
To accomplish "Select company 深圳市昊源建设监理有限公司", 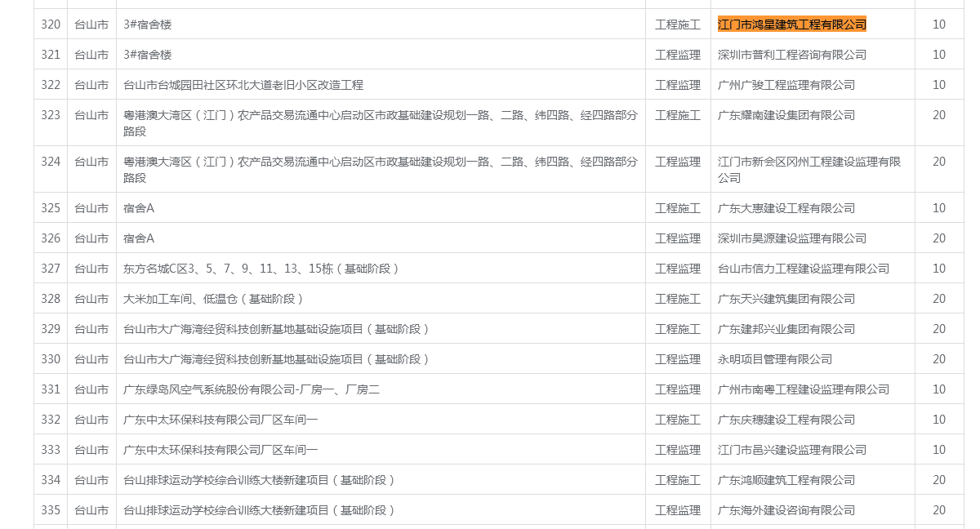I will (x=791, y=238).
